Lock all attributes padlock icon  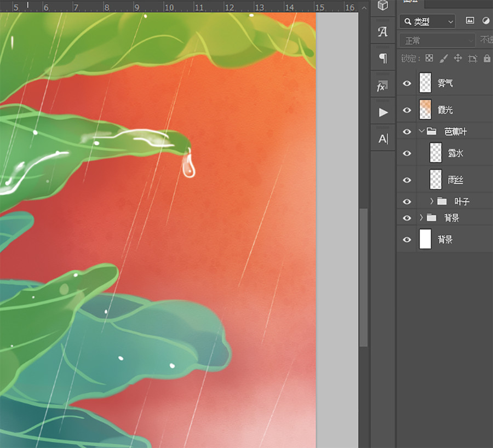pyautogui.click(x=487, y=58)
